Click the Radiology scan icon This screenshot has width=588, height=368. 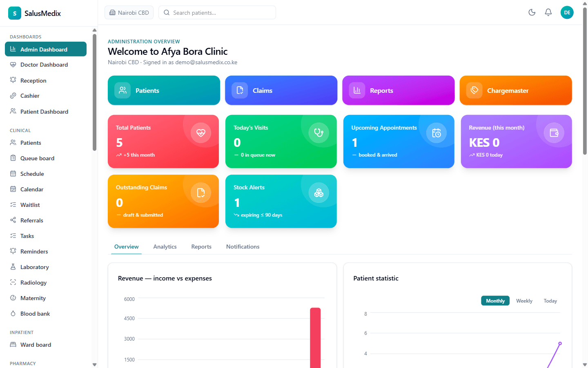tap(13, 283)
